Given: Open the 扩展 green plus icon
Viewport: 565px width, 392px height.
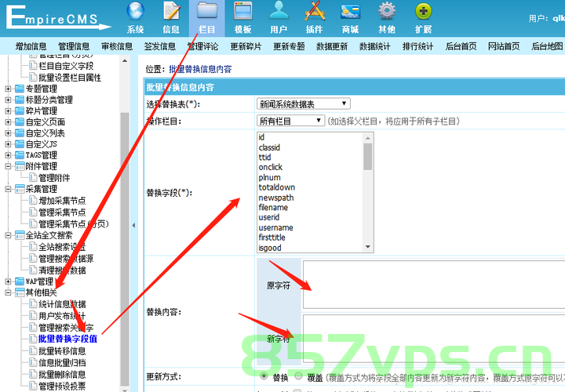Looking at the screenshot, I should [x=424, y=11].
